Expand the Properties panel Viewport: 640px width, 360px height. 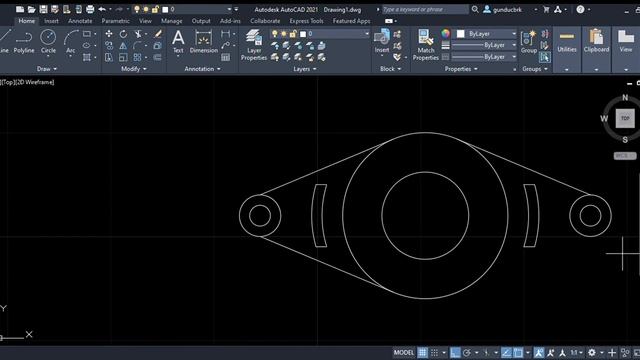tap(461, 69)
